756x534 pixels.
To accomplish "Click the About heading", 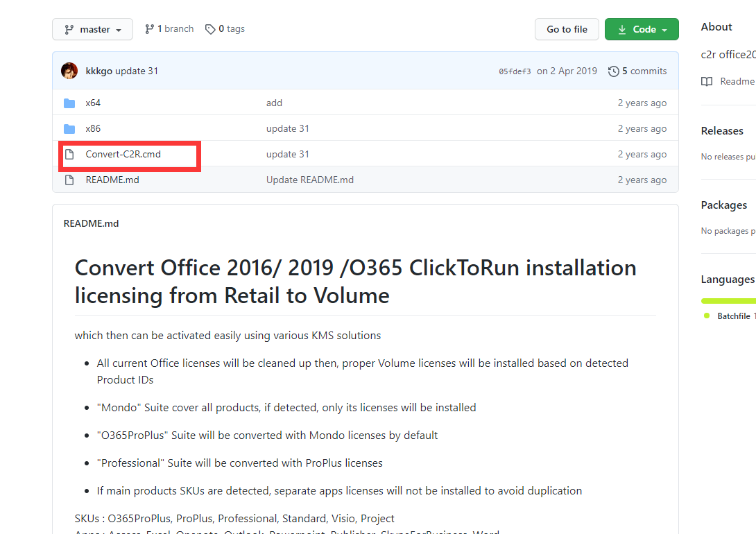I will click(x=716, y=27).
